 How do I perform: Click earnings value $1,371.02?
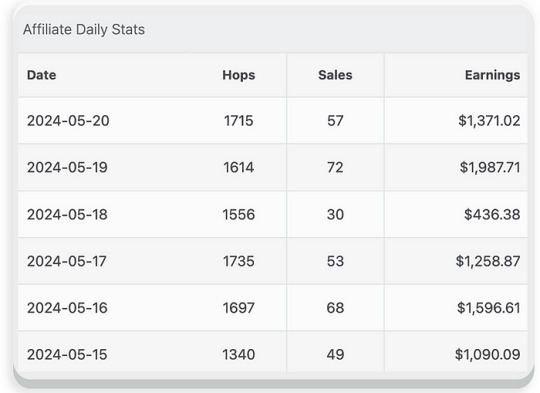pos(489,121)
